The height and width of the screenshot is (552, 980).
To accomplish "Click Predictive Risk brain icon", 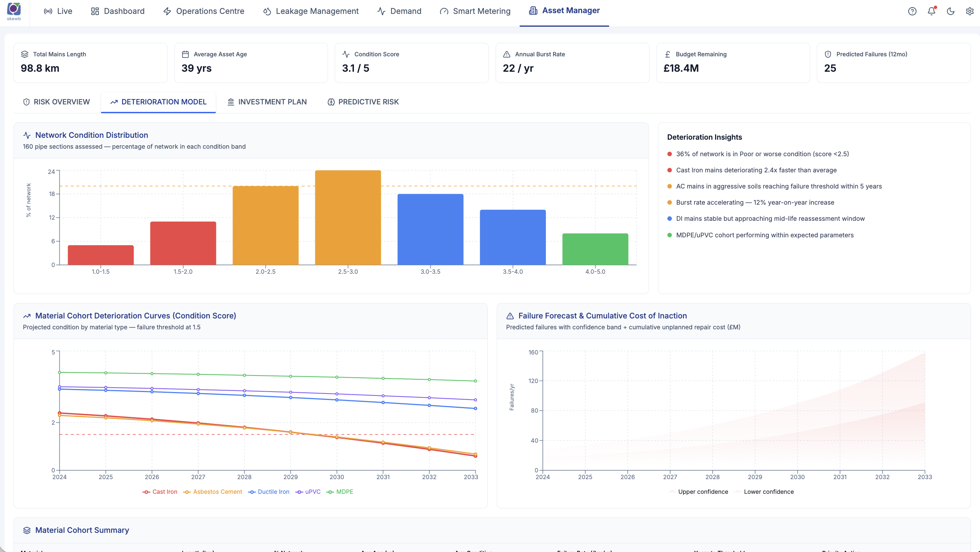I will [x=331, y=102].
